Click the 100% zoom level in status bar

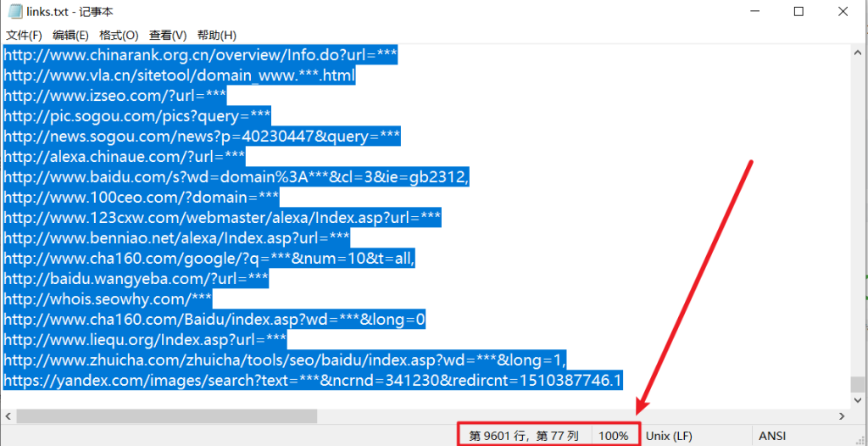pos(614,436)
